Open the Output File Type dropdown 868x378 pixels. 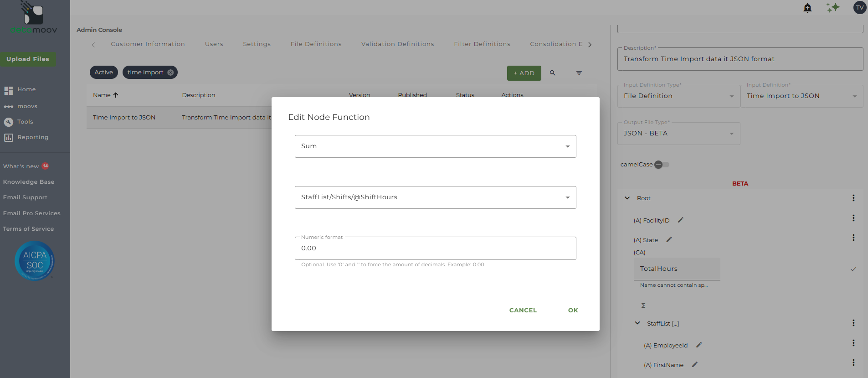tap(678, 134)
